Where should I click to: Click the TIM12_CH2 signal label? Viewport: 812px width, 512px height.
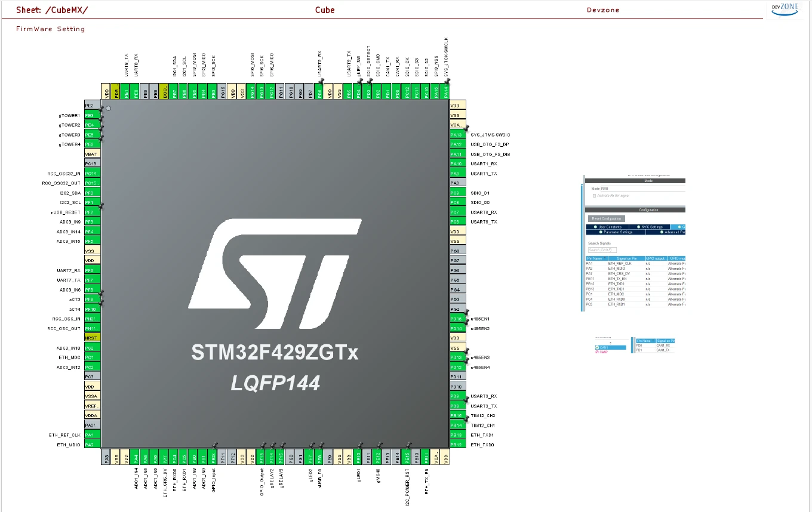tap(483, 415)
